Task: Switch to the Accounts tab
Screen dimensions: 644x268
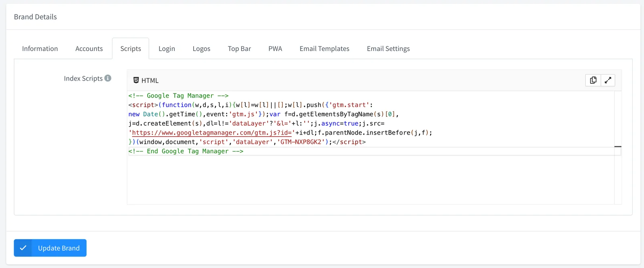Action: pos(89,49)
